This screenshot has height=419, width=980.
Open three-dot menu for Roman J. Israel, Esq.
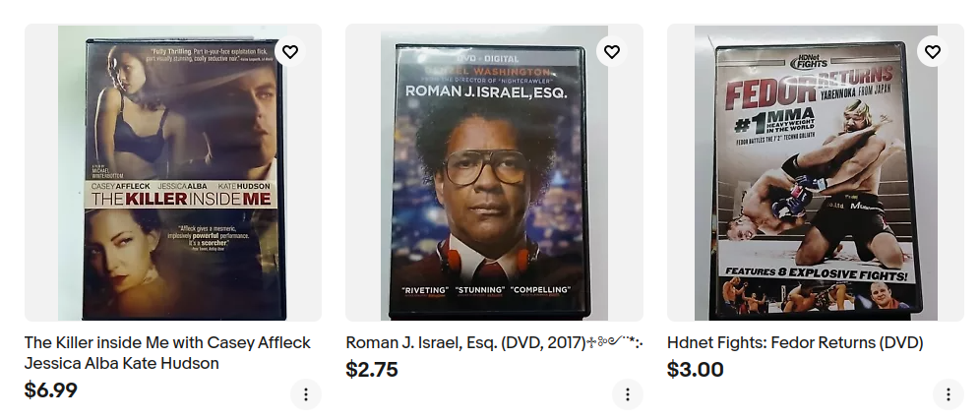pos(627,394)
